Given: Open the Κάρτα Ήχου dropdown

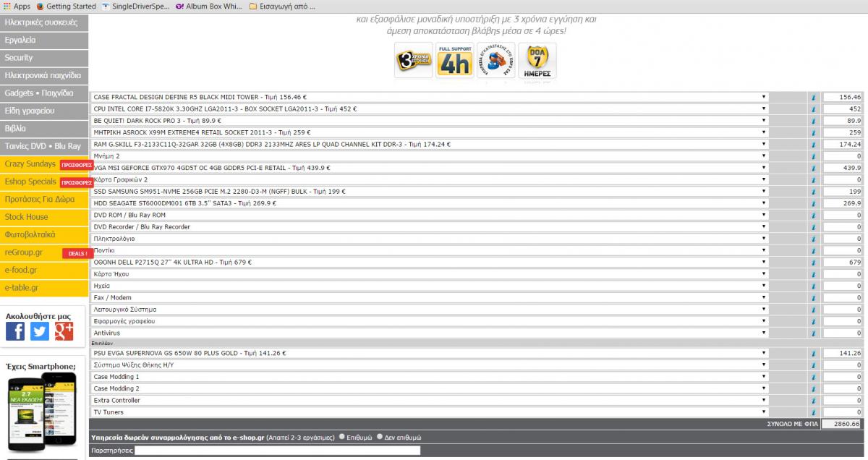Looking at the screenshot, I should point(429,273).
